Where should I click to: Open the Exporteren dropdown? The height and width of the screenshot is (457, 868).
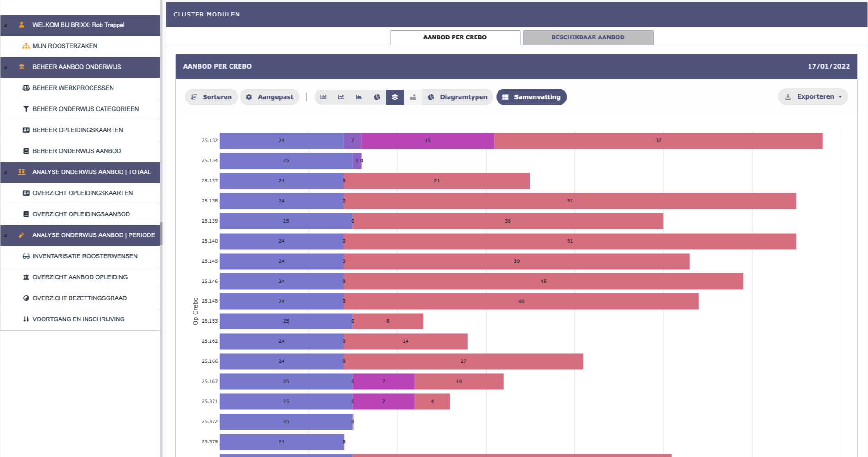pos(813,97)
